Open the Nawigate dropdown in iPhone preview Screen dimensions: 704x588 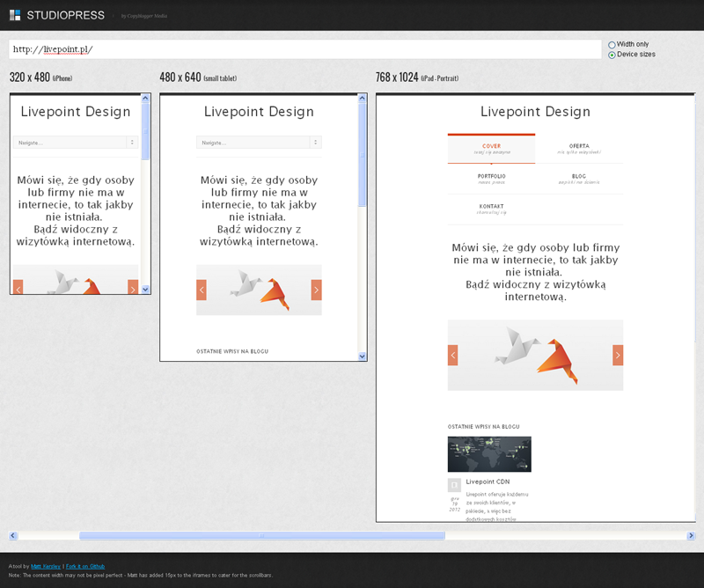pos(76,142)
